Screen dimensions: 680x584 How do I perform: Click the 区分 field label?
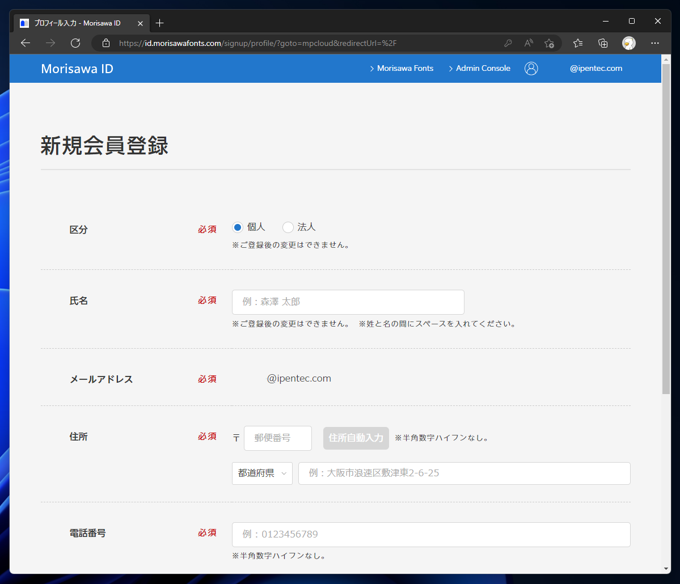tap(78, 229)
